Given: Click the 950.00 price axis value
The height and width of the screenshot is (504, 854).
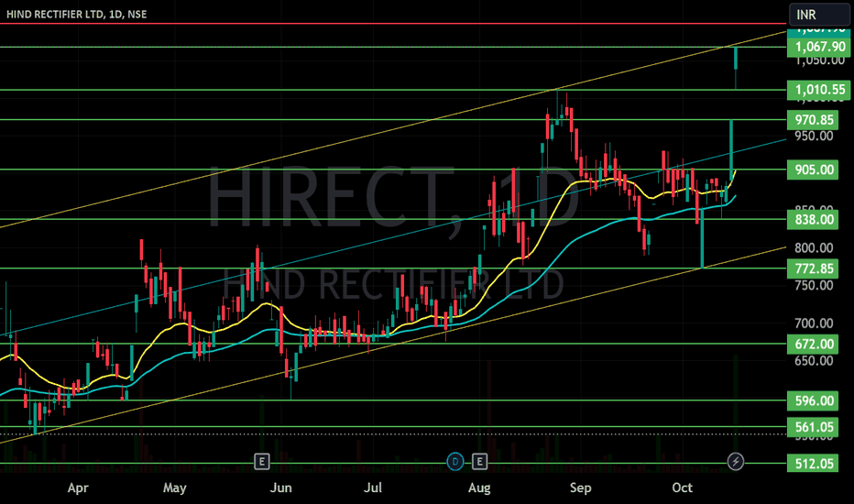Looking at the screenshot, I should 814,136.
